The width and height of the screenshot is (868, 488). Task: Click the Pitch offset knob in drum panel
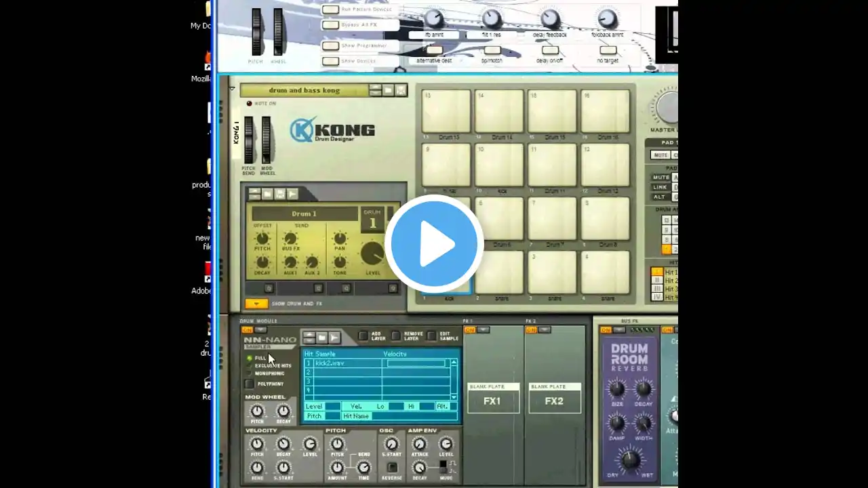[262, 239]
